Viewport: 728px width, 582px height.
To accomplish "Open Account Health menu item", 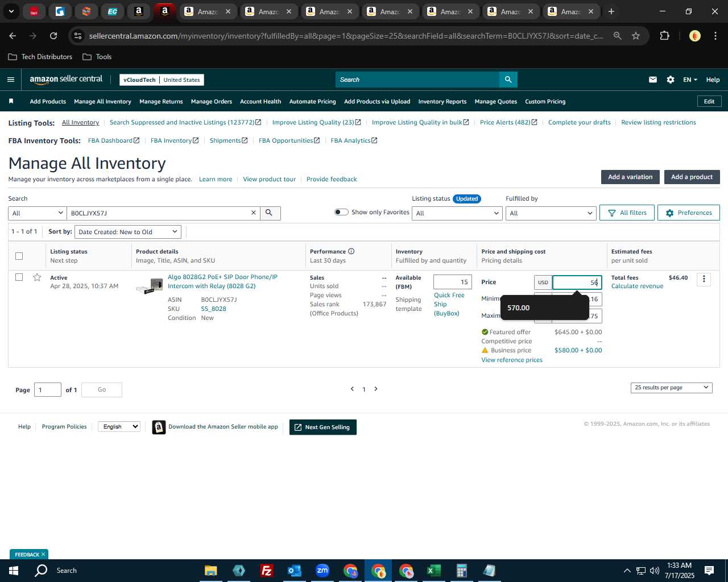I will click(260, 102).
